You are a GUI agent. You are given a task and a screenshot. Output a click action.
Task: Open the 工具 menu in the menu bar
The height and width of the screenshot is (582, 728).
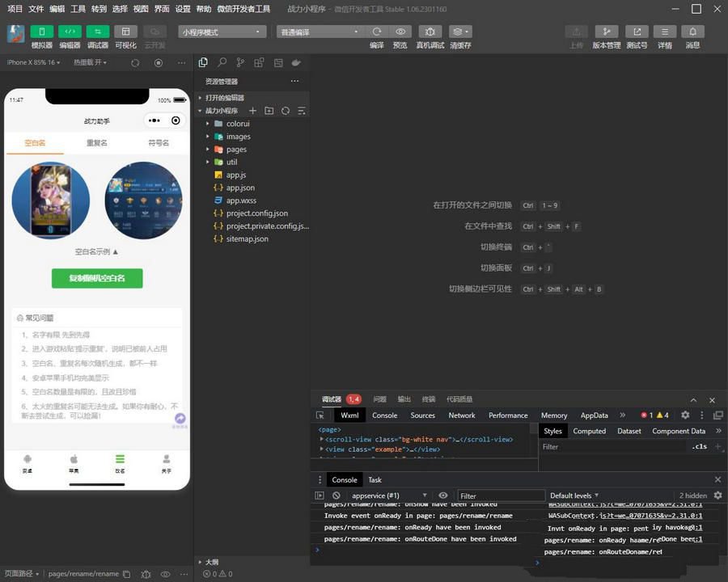(x=78, y=9)
